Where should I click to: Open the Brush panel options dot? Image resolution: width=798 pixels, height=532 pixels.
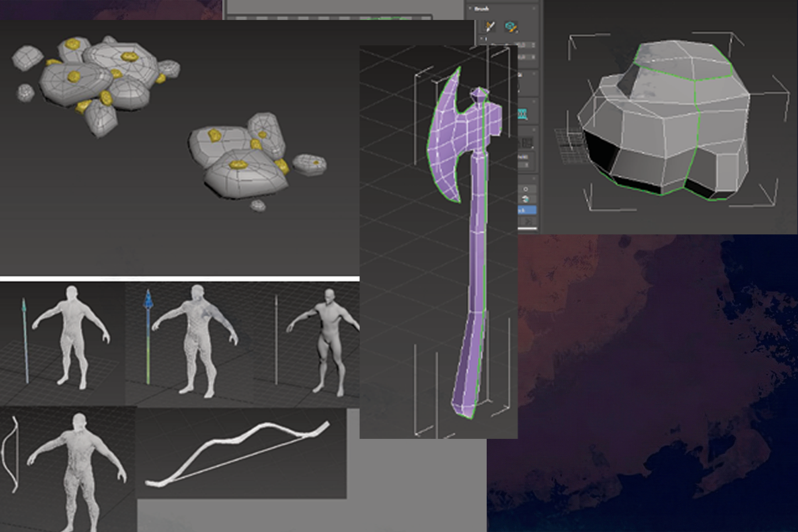pyautogui.click(x=534, y=8)
